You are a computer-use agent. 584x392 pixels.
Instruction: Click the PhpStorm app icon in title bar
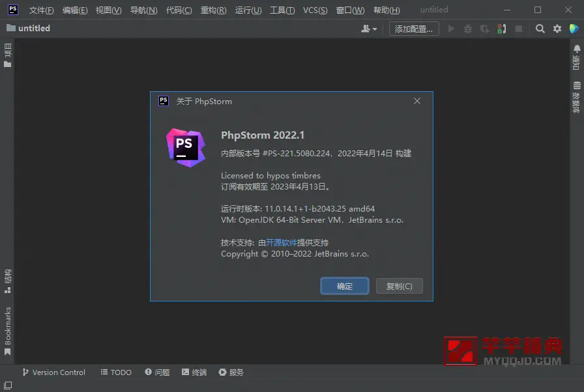coord(13,9)
